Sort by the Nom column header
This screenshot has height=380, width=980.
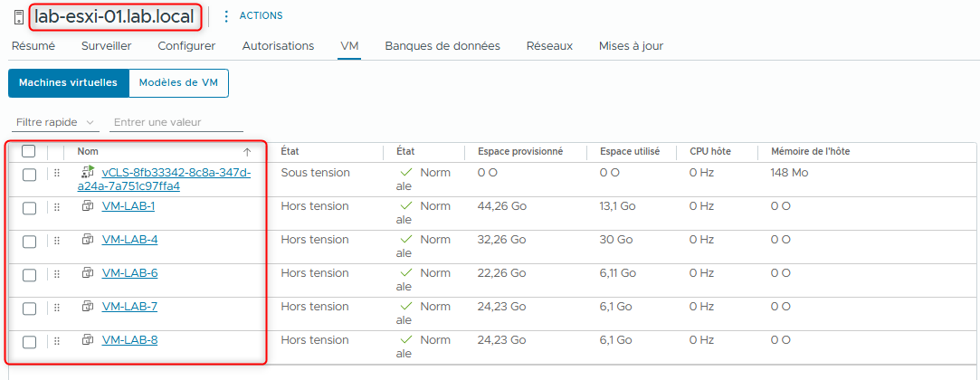pos(88,151)
